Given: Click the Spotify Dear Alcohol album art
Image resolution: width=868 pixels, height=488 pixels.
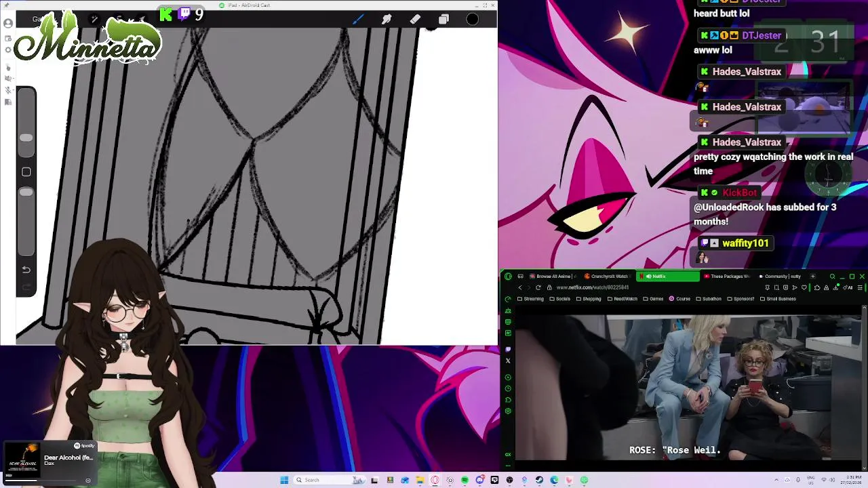Looking at the screenshot, I should click(x=24, y=459).
